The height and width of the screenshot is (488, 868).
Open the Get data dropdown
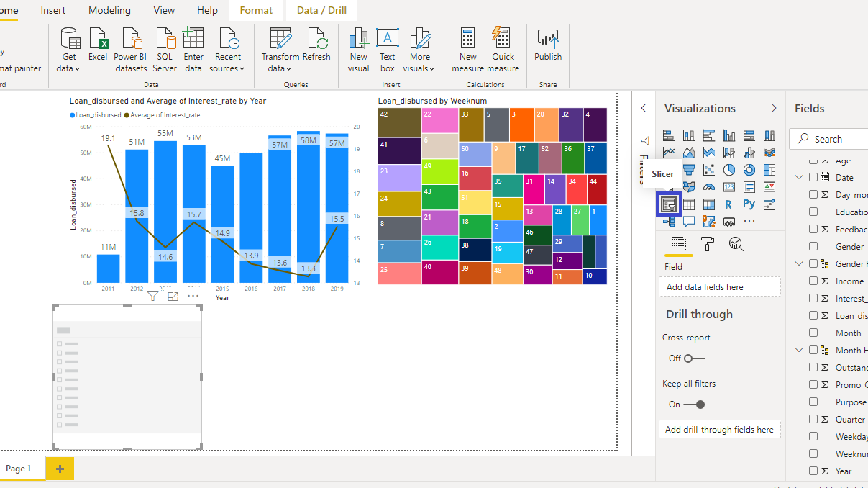click(69, 50)
